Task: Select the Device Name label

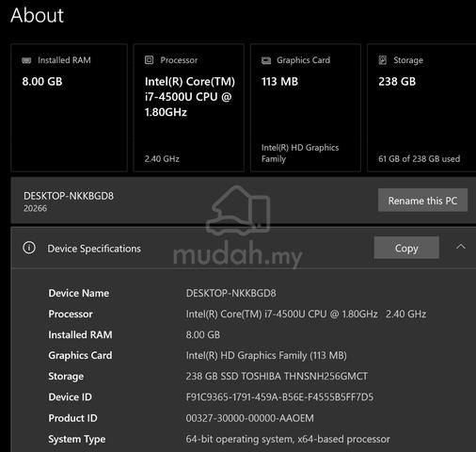Action: (x=79, y=293)
